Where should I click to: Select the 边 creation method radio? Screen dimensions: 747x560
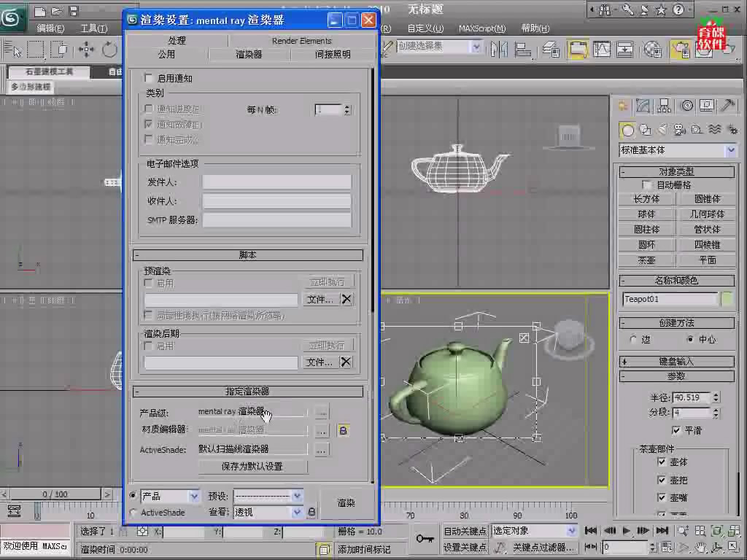click(634, 339)
